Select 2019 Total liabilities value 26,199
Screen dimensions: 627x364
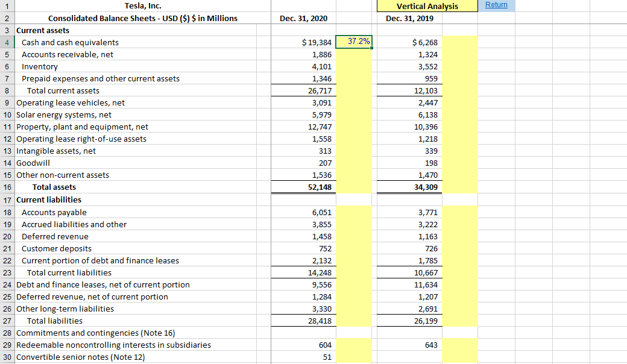pyautogui.click(x=409, y=321)
